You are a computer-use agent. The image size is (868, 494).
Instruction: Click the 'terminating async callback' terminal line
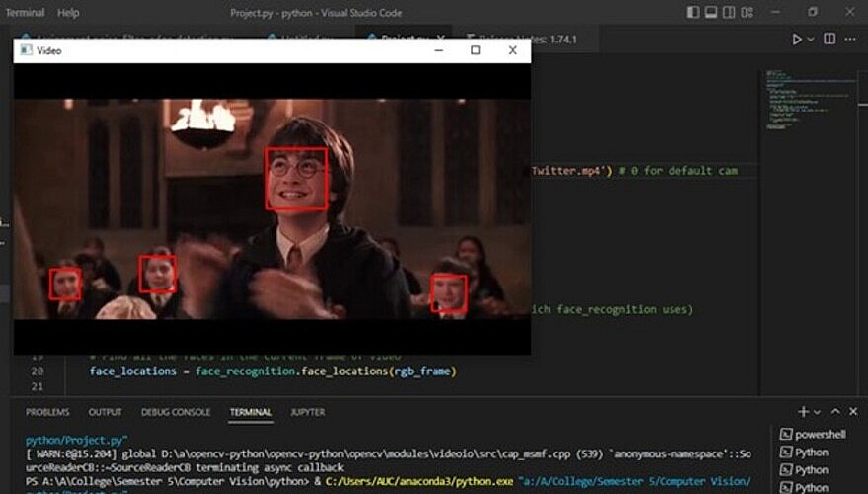click(270, 468)
